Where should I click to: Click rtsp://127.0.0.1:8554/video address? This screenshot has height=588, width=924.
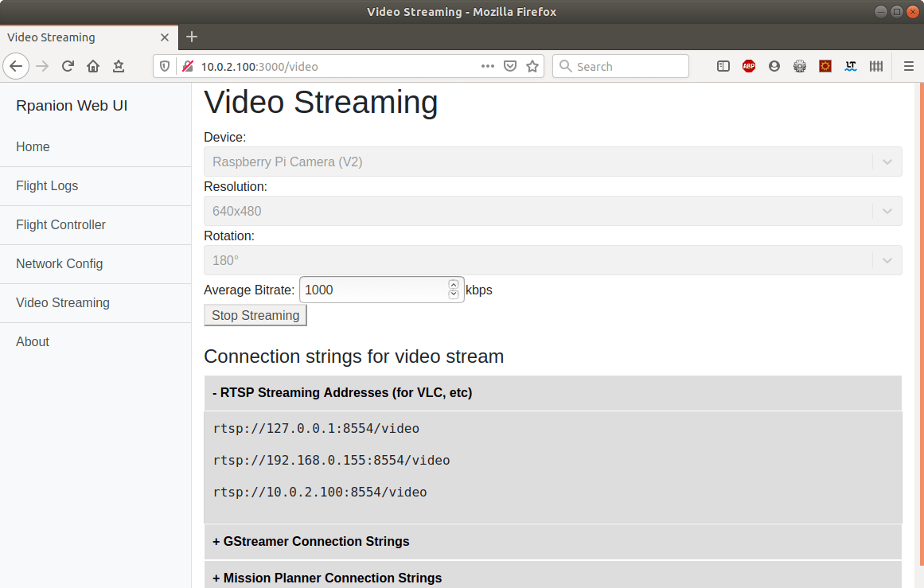(x=316, y=428)
